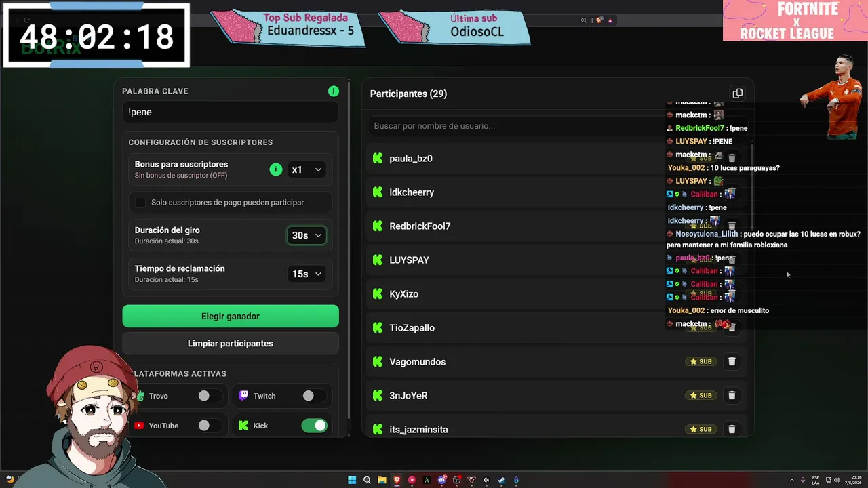Select participant name RedbrickFool7
868x488 pixels.
(x=420, y=226)
